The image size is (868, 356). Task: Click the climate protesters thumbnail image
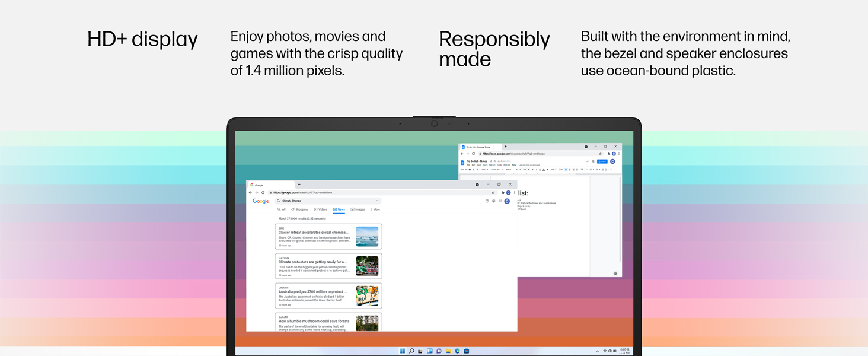tap(367, 266)
